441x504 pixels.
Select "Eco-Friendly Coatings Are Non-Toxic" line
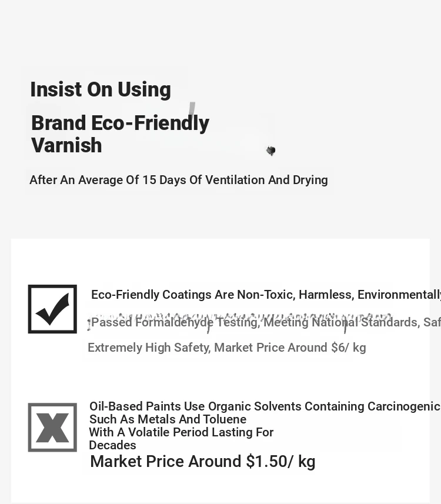pos(265,295)
